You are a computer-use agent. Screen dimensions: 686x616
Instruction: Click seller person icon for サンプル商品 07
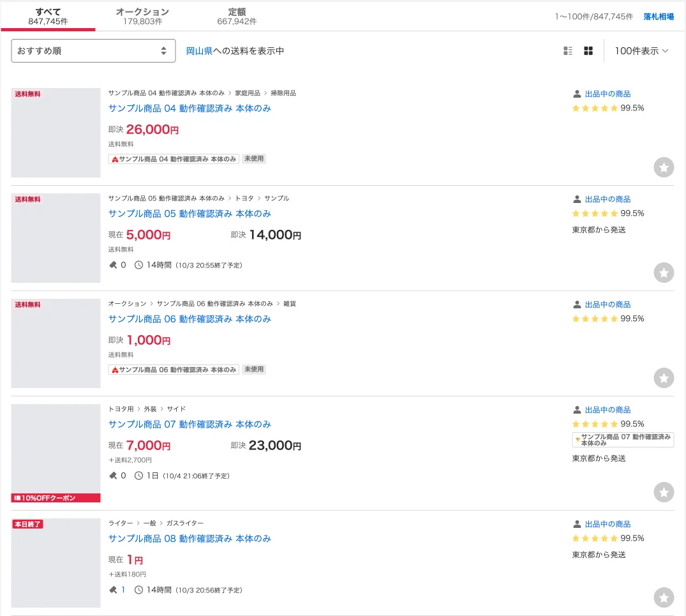pyautogui.click(x=577, y=410)
